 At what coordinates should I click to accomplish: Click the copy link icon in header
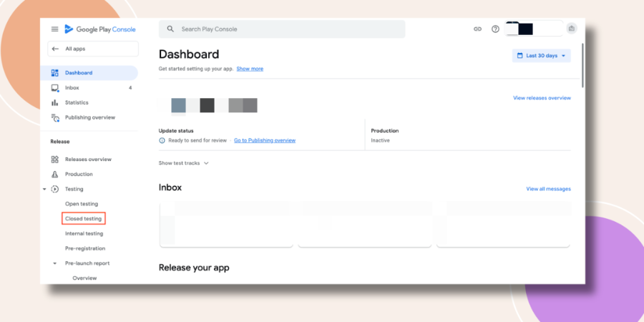477,29
